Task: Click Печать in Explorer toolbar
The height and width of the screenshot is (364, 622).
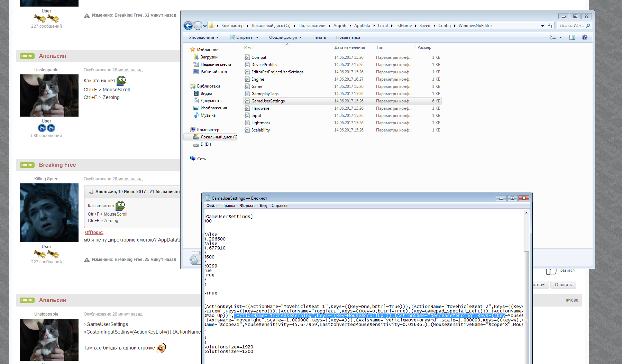Action: tap(319, 37)
